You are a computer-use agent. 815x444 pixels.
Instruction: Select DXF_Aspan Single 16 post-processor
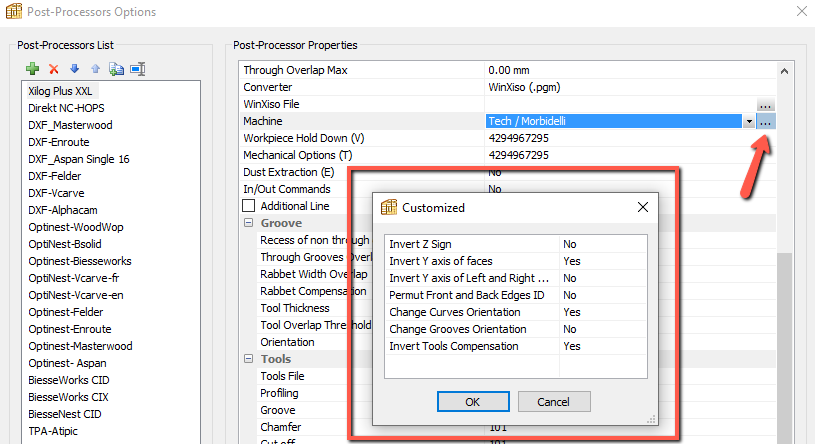78,159
